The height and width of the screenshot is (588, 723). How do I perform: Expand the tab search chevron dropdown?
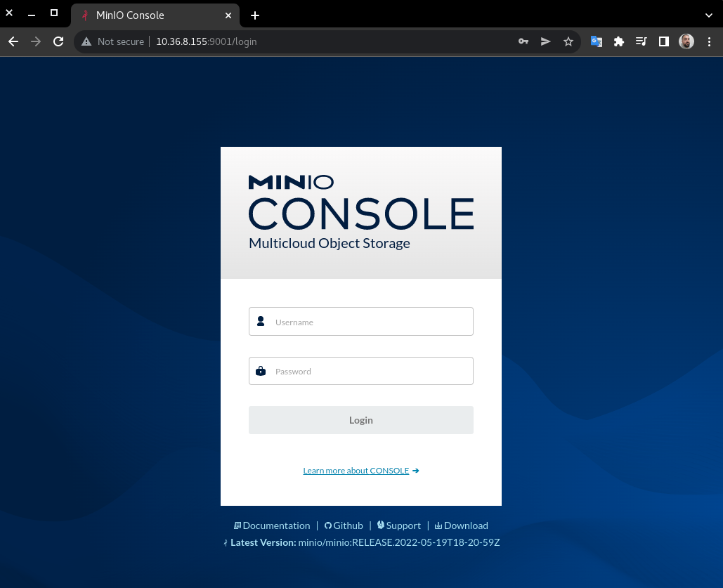tap(709, 15)
